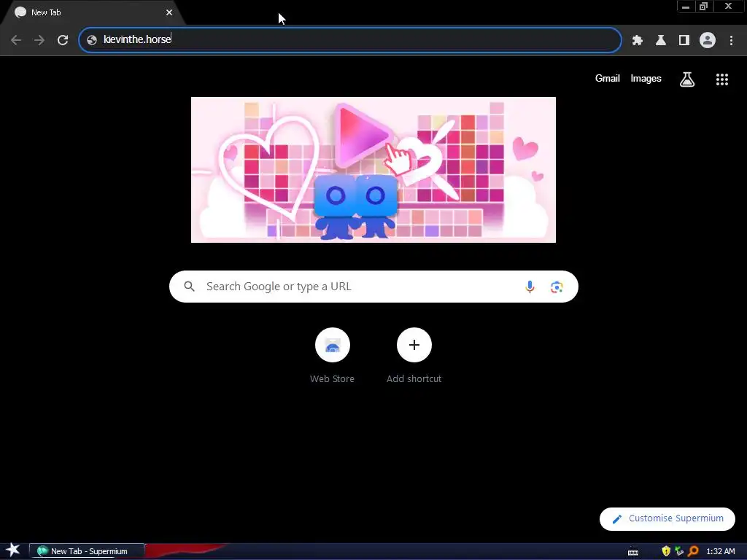Open Search Labs flask icon on the page
Viewport: 747px width, 560px height.
[687, 79]
